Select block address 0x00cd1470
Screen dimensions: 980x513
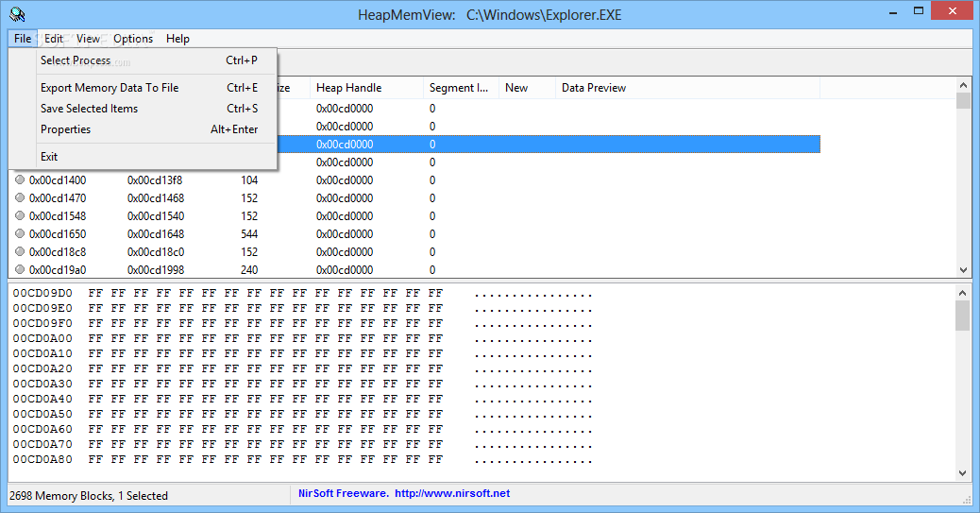[58, 198]
